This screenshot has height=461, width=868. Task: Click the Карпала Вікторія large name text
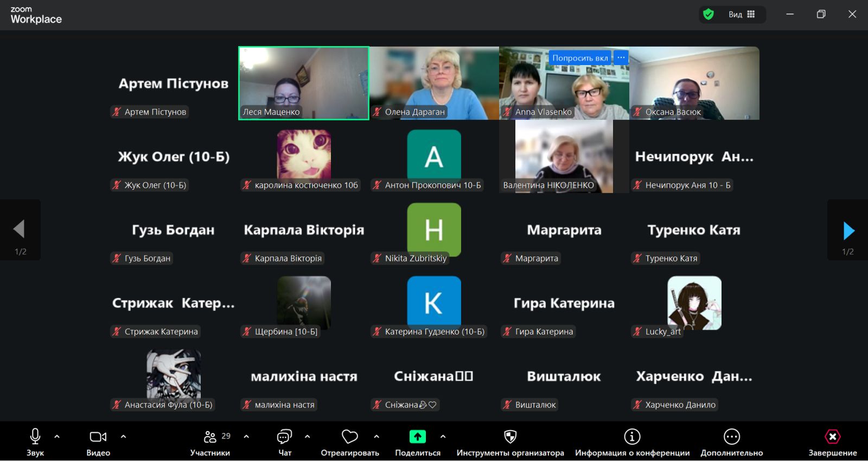(304, 230)
